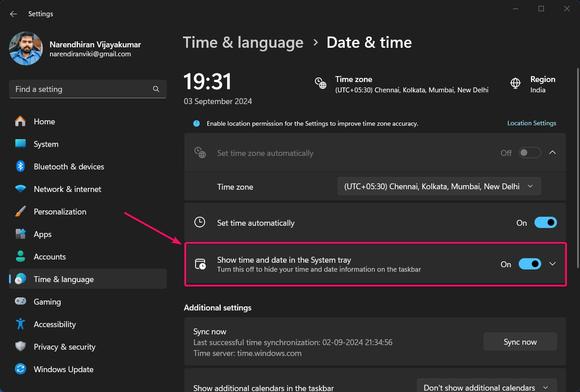Click the Network wifi icon in sidebar
Screen dimensions: 580x392
click(20, 189)
